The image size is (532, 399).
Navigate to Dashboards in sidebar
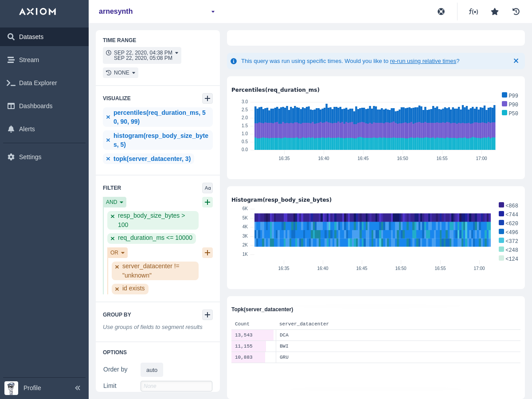(x=35, y=106)
